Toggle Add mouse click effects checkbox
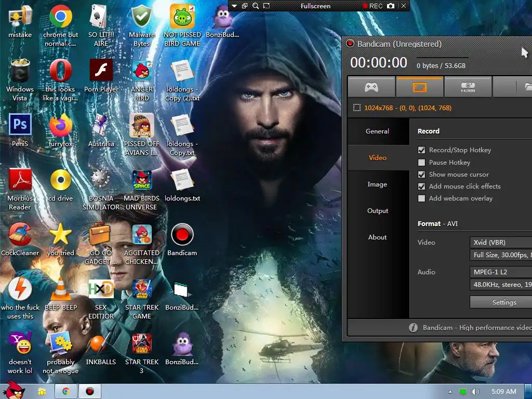 pos(421,187)
